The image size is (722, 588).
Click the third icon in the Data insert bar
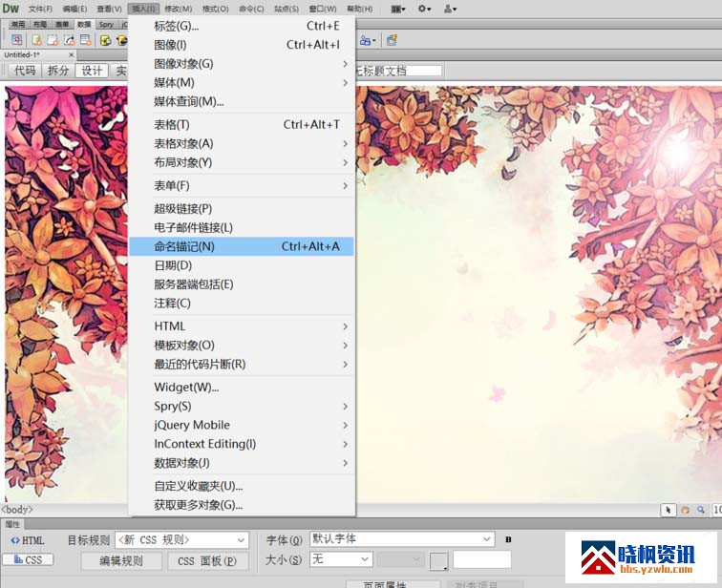click(x=53, y=40)
